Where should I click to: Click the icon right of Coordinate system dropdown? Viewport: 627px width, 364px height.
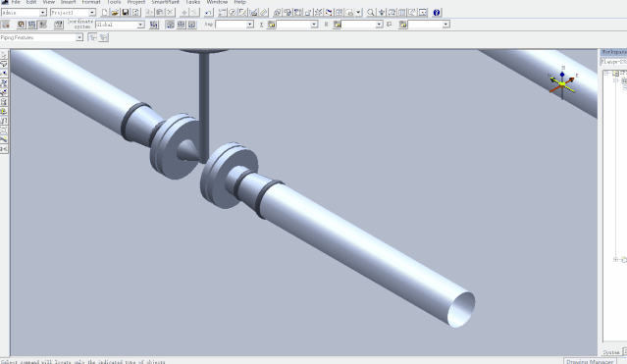coord(153,25)
